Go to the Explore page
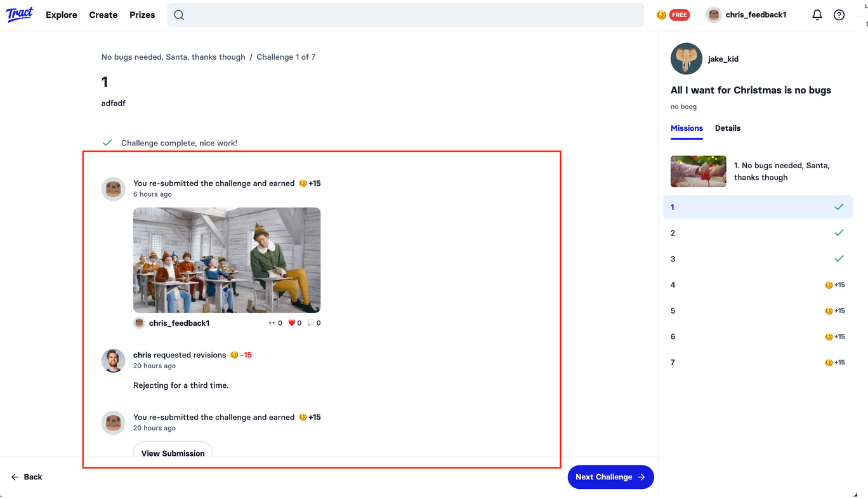The height and width of the screenshot is (499, 868). pos(62,15)
